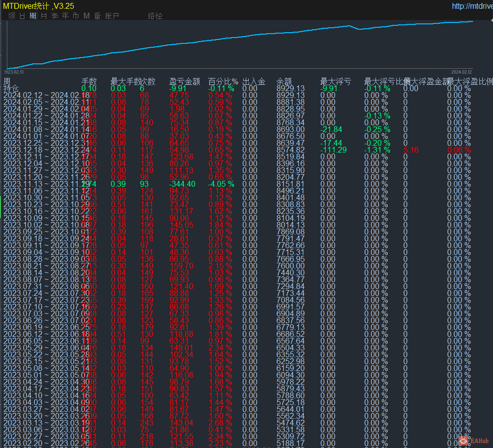The image size is (493, 448).
Task: Select the balance 7084.56
Action: (x=291, y=300)
